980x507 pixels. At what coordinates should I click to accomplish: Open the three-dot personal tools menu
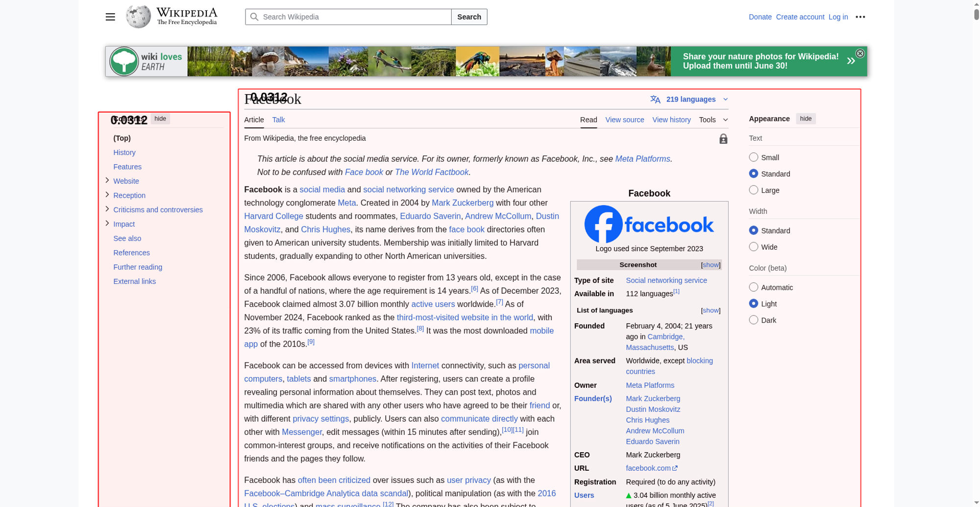click(x=860, y=17)
